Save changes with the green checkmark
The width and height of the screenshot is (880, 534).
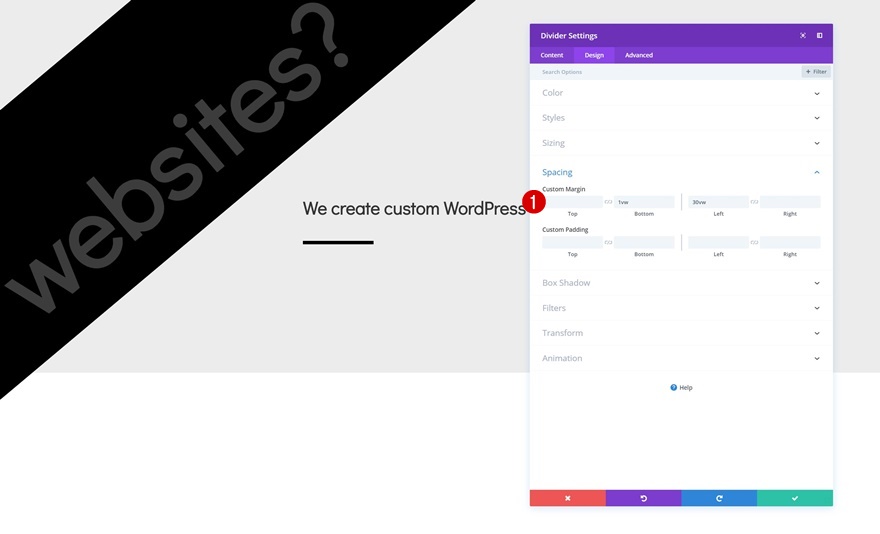pyautogui.click(x=795, y=498)
